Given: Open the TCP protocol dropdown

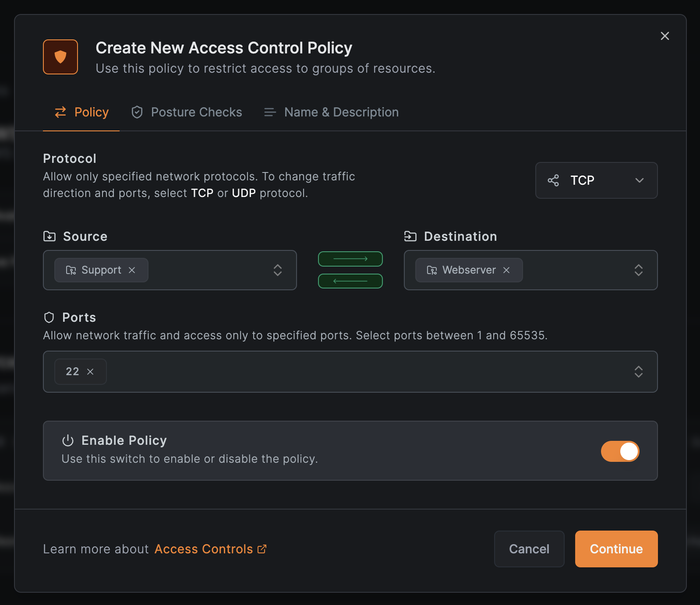Looking at the screenshot, I should tap(596, 180).
